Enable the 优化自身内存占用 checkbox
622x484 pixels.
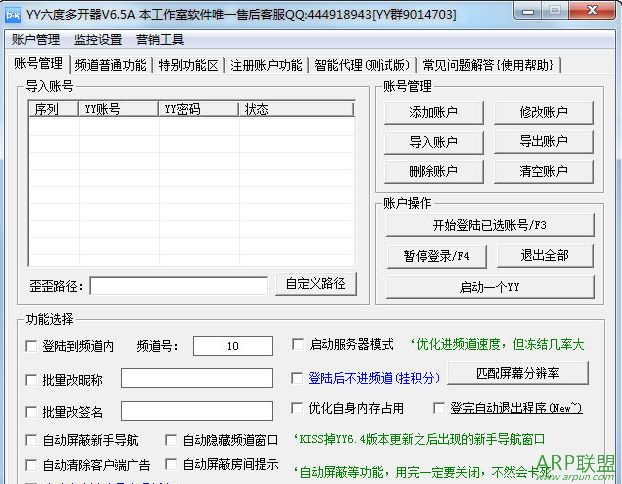[297, 408]
